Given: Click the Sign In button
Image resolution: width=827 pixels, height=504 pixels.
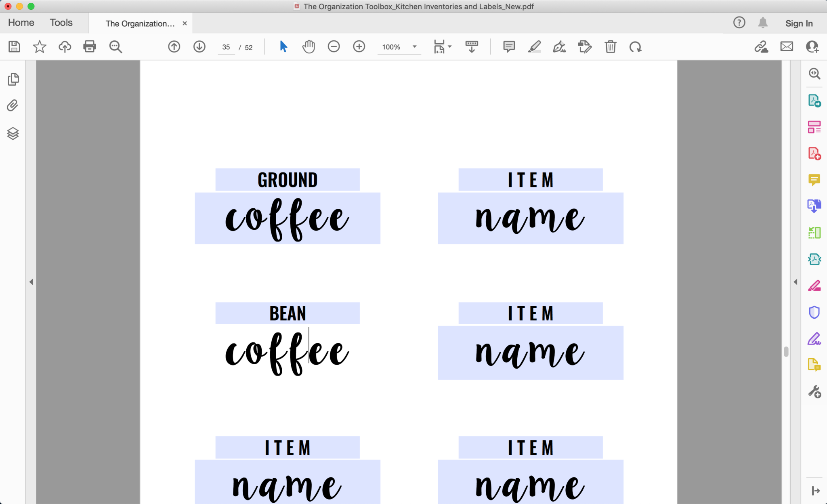Looking at the screenshot, I should (799, 23).
